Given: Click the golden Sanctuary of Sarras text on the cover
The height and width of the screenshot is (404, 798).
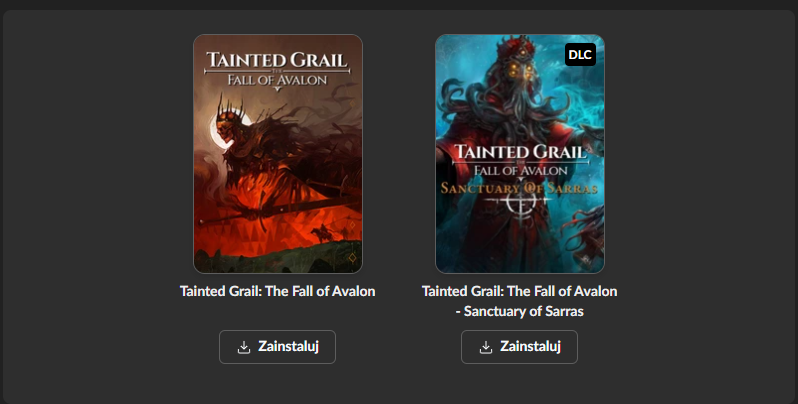Looking at the screenshot, I should coord(519,188).
